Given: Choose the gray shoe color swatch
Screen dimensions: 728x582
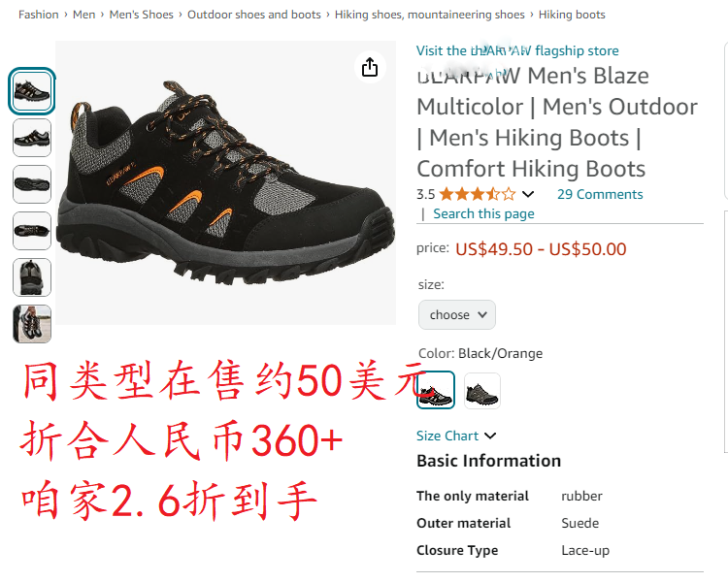Looking at the screenshot, I should (x=481, y=391).
